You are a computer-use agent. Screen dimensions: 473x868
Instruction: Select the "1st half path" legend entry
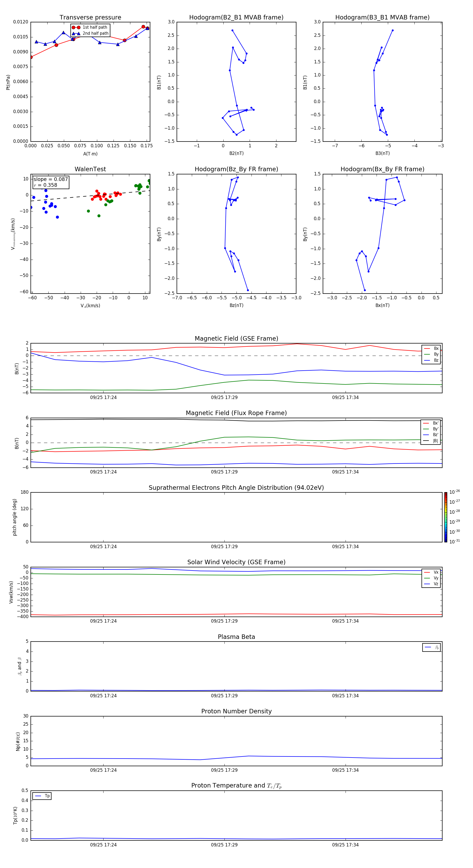click(x=90, y=27)
